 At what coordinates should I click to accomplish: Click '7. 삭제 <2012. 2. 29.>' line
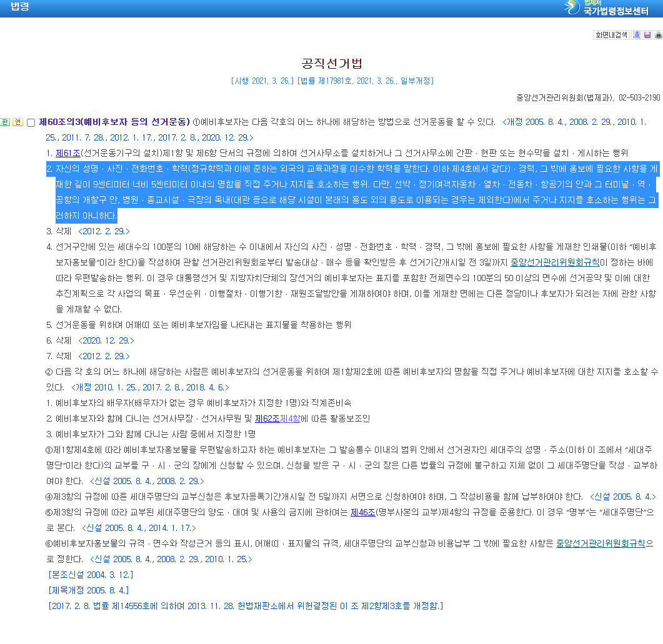pyautogui.click(x=88, y=356)
